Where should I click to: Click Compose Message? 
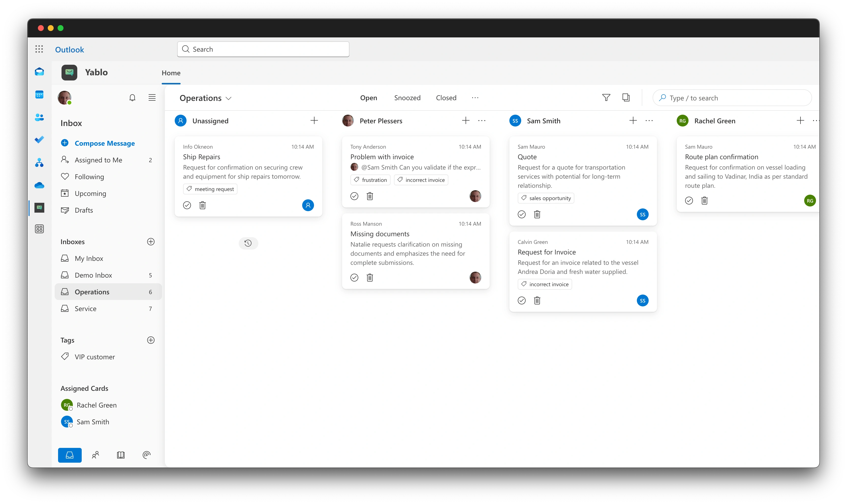tap(105, 143)
